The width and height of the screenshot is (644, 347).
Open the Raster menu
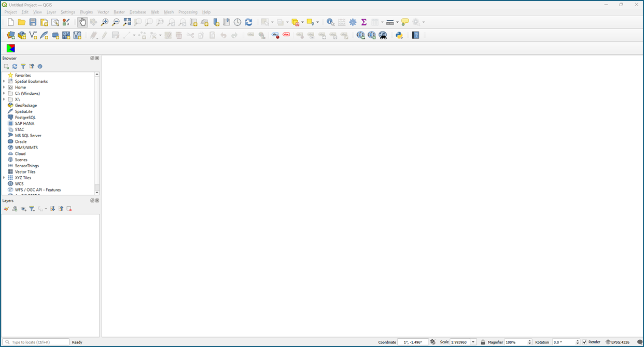(x=119, y=12)
